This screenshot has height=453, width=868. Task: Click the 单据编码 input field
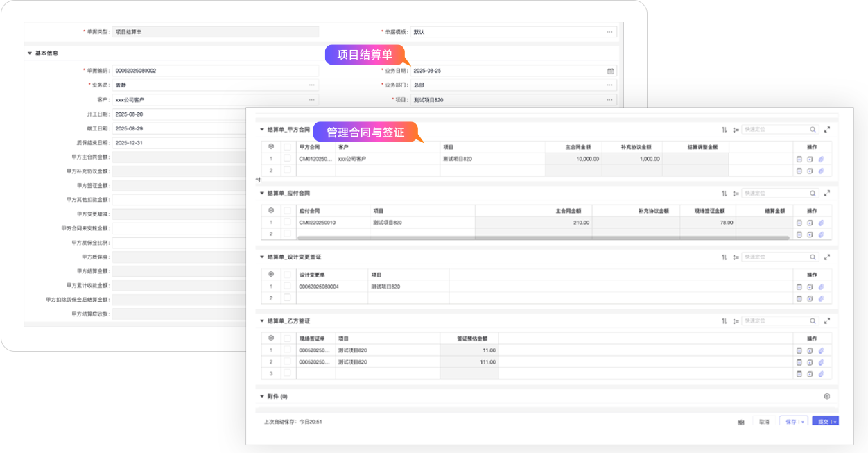pyautogui.click(x=215, y=71)
